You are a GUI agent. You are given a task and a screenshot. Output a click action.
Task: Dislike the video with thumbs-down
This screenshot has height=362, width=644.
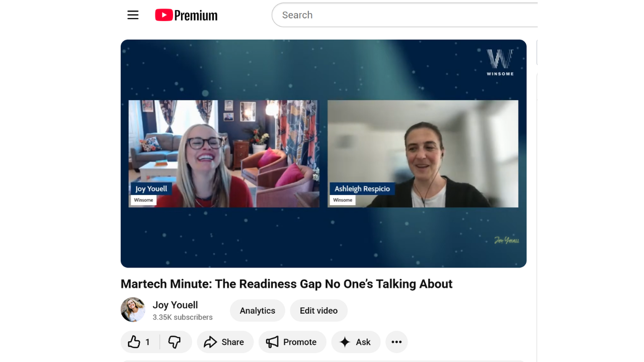tap(175, 342)
